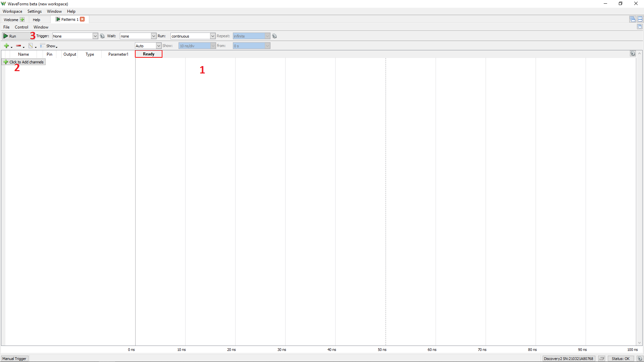Open the Control menu

pyautogui.click(x=21, y=27)
